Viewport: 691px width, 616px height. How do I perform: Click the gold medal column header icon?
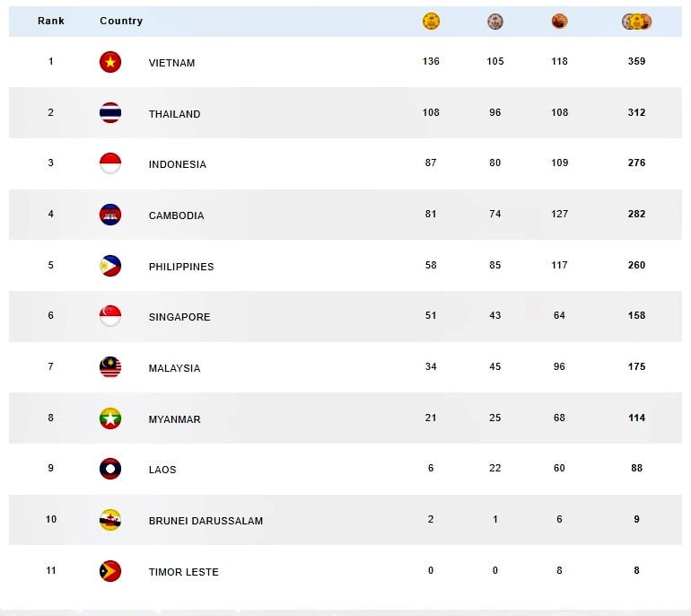pos(431,22)
